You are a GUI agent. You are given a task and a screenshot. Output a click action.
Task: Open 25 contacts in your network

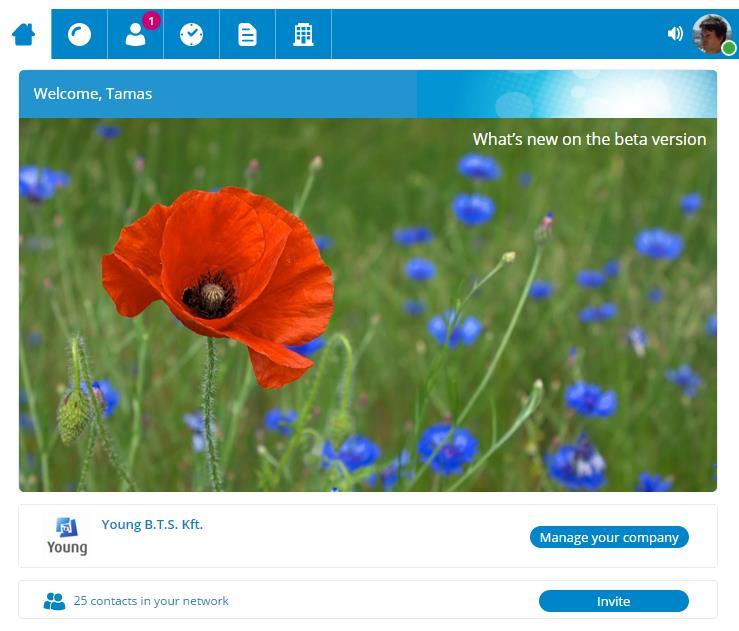click(x=151, y=601)
